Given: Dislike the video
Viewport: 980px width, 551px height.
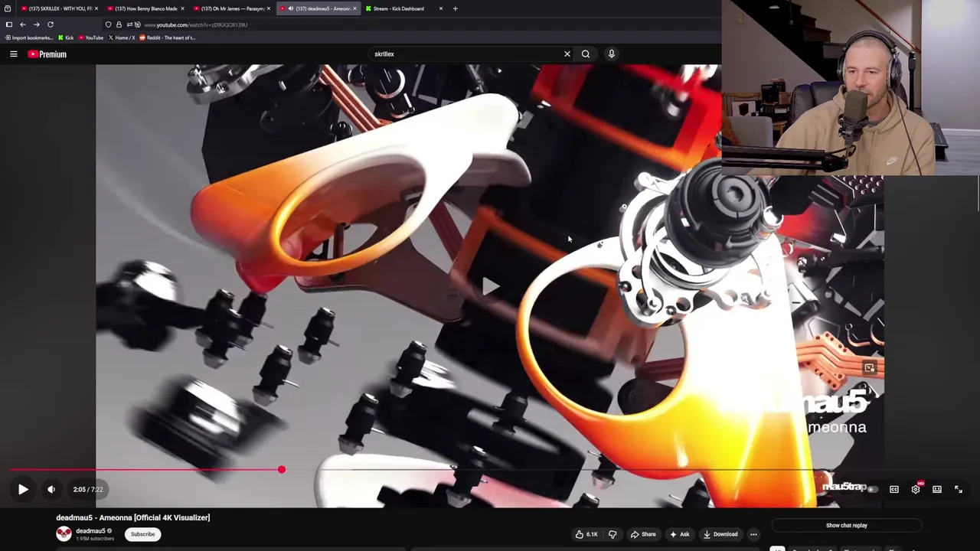Looking at the screenshot, I should 612,534.
